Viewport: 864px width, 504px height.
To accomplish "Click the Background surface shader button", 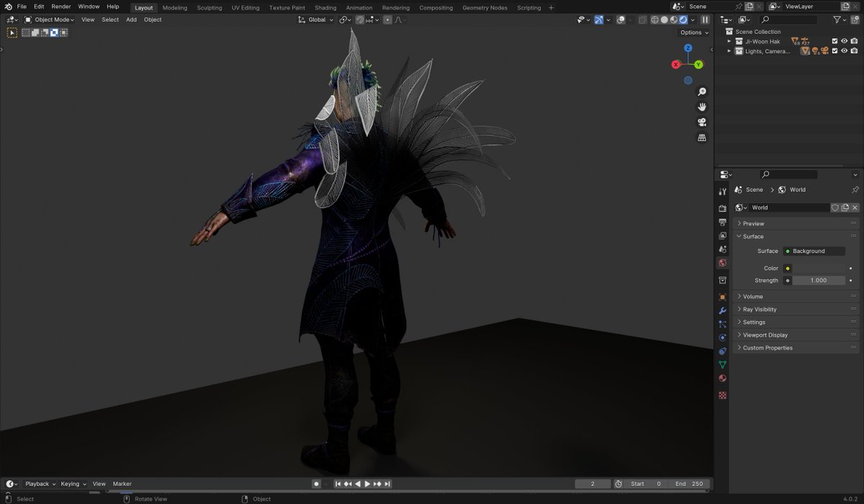I will point(814,251).
